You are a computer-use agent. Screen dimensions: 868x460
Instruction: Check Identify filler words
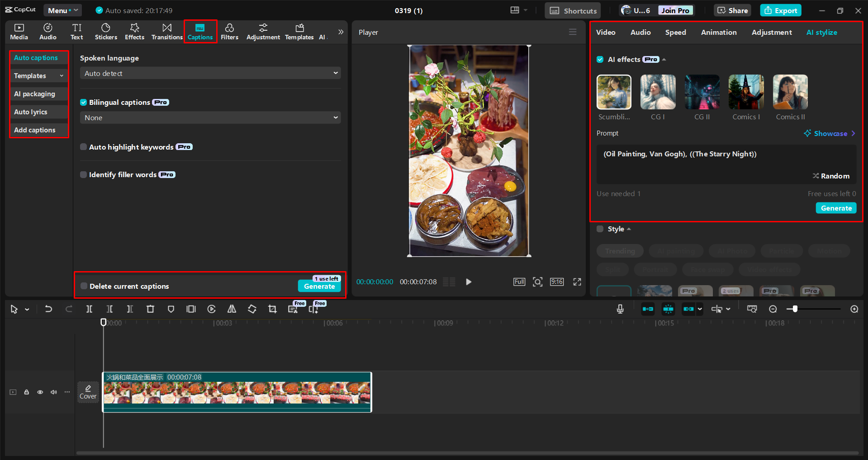pyautogui.click(x=83, y=174)
